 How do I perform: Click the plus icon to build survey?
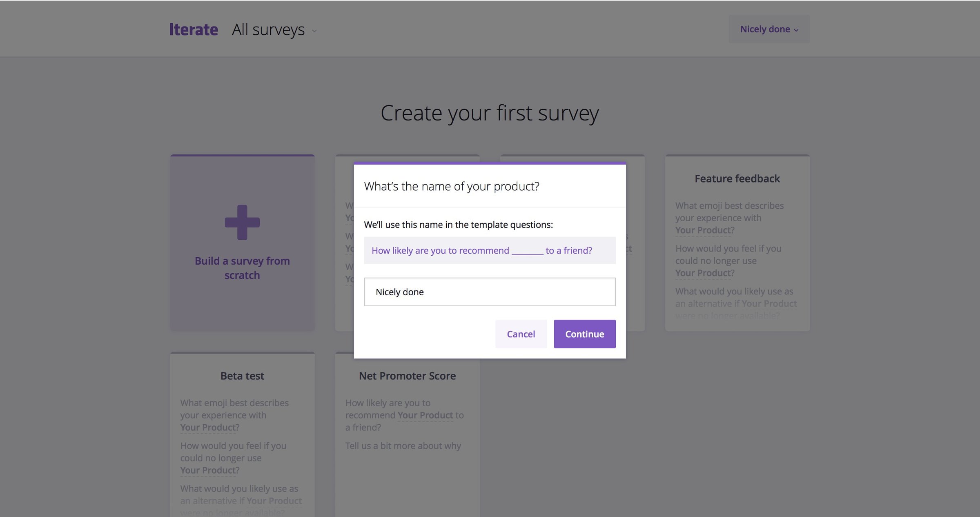pos(242,222)
